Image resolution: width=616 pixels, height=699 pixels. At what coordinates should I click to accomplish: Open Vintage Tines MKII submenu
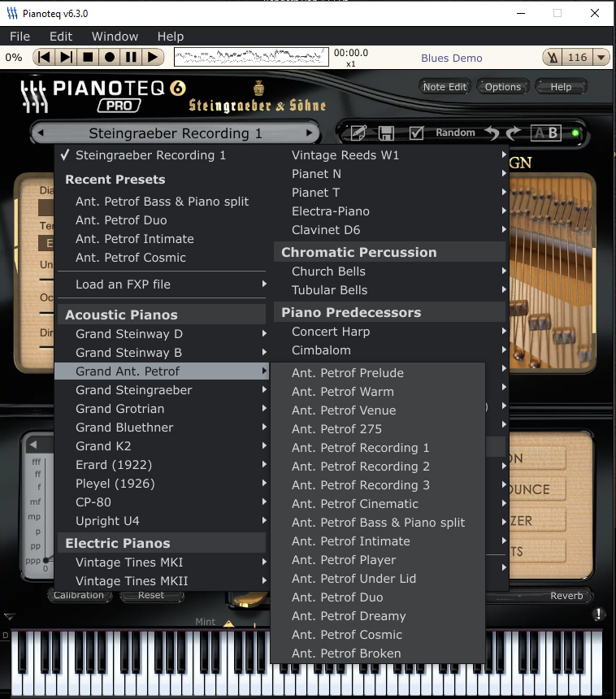162,581
